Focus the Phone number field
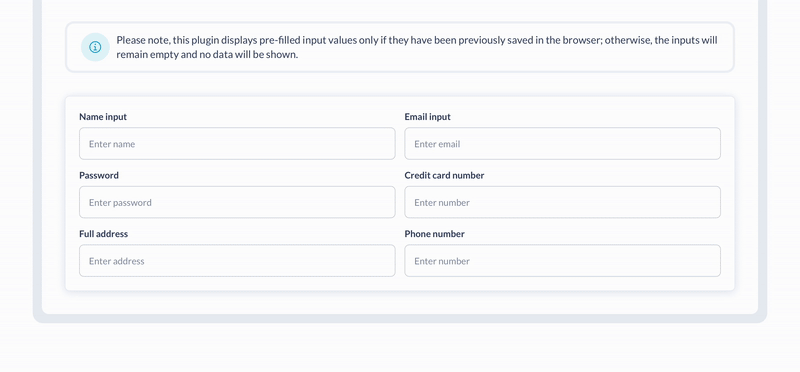 tap(562, 261)
